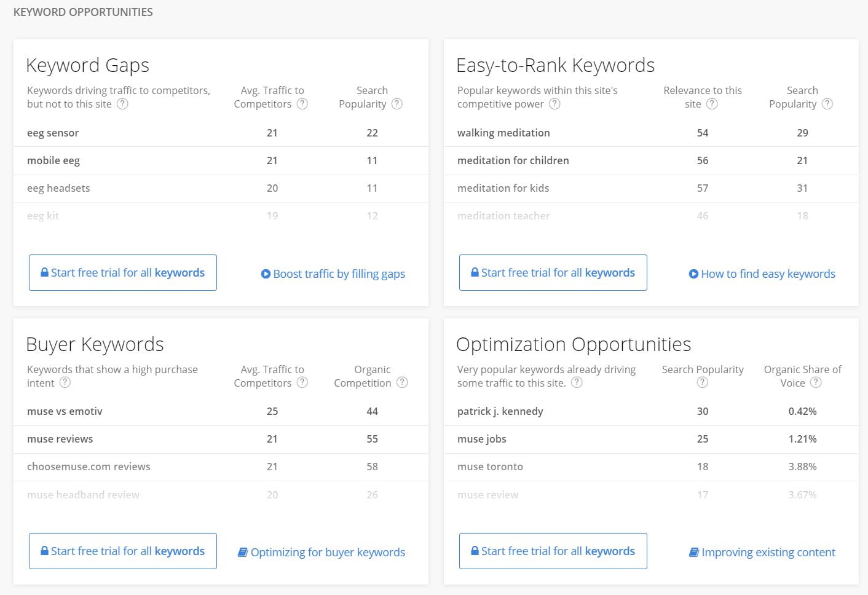Open help icon beside 'some traffic to this site'

[577, 382]
